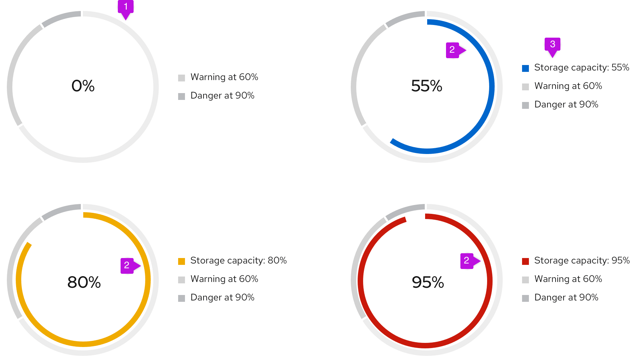Click the red Storage capacity 95% swatch

coord(525,261)
